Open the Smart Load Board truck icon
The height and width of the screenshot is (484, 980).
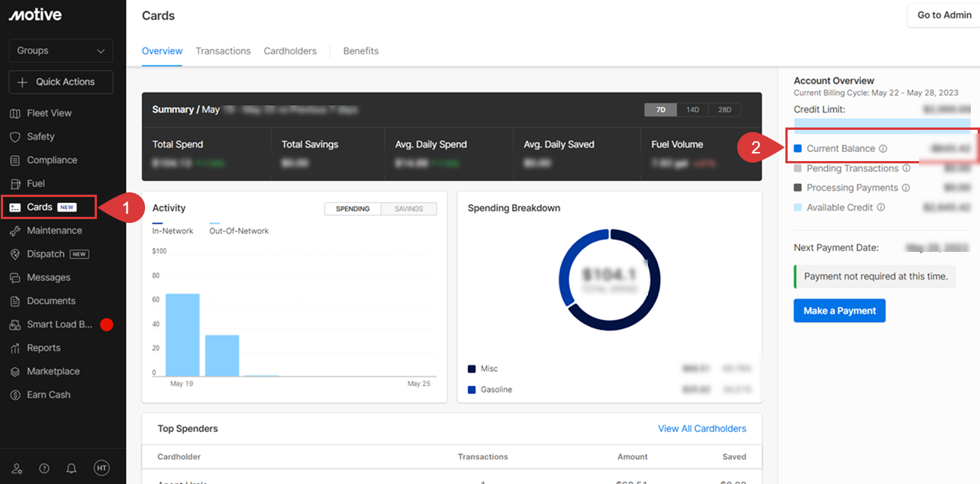click(15, 324)
